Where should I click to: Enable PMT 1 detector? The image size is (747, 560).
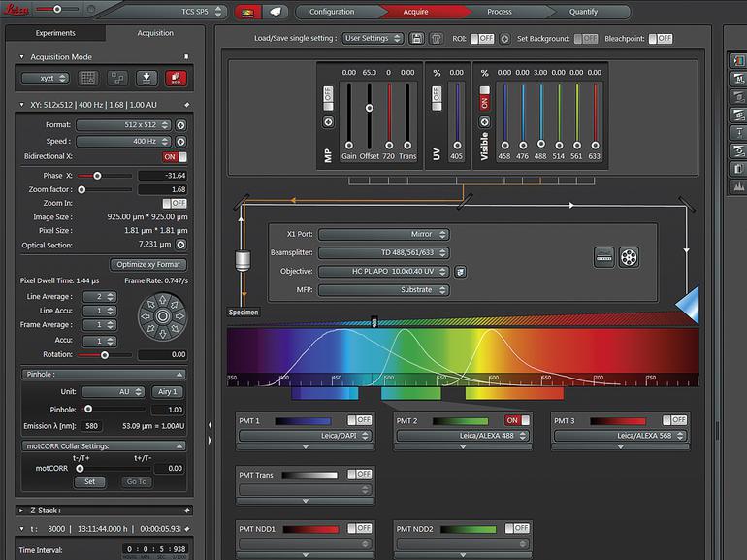click(360, 420)
